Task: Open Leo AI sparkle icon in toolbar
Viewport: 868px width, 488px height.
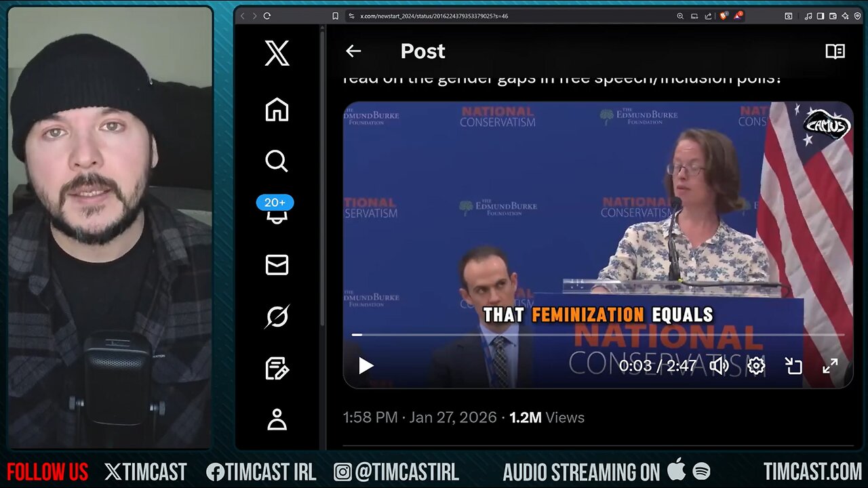Action: (x=845, y=16)
